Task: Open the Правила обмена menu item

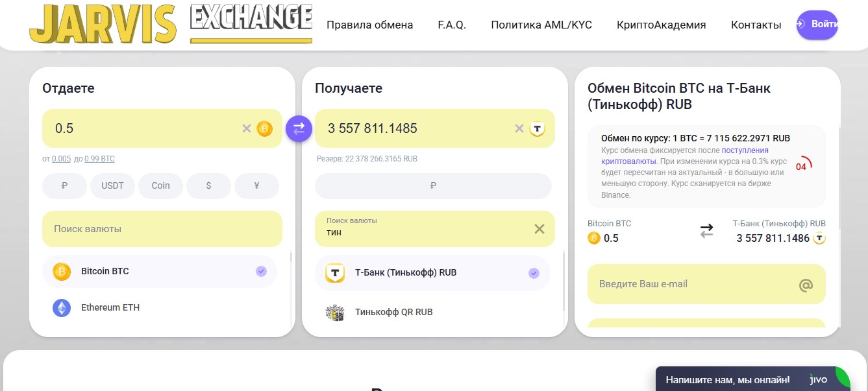Action: point(369,25)
